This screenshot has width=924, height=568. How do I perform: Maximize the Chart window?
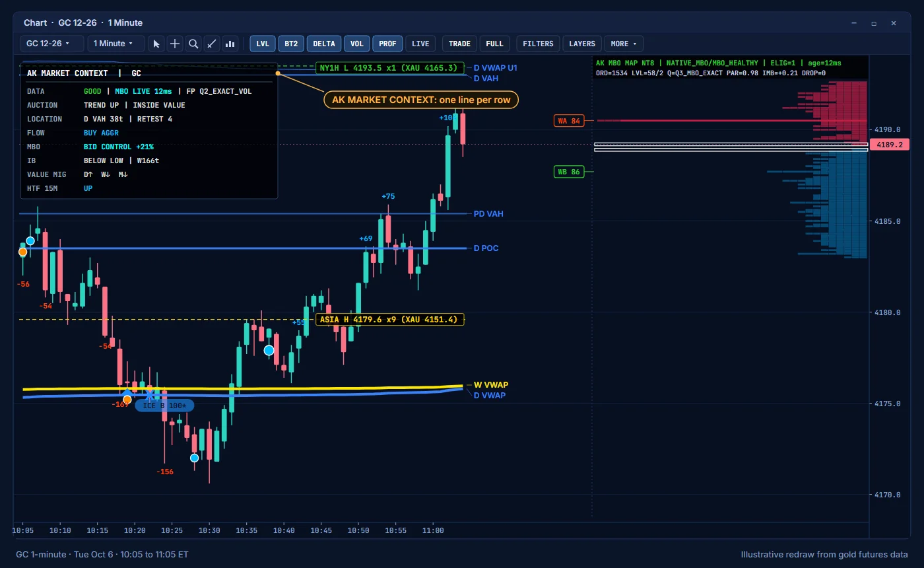(874, 23)
